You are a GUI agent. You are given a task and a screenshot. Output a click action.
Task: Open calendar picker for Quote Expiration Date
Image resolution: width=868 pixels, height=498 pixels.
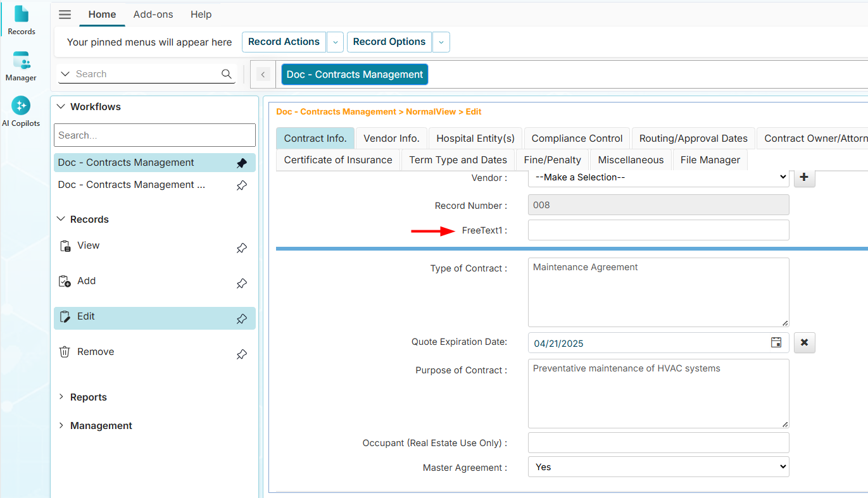click(776, 342)
